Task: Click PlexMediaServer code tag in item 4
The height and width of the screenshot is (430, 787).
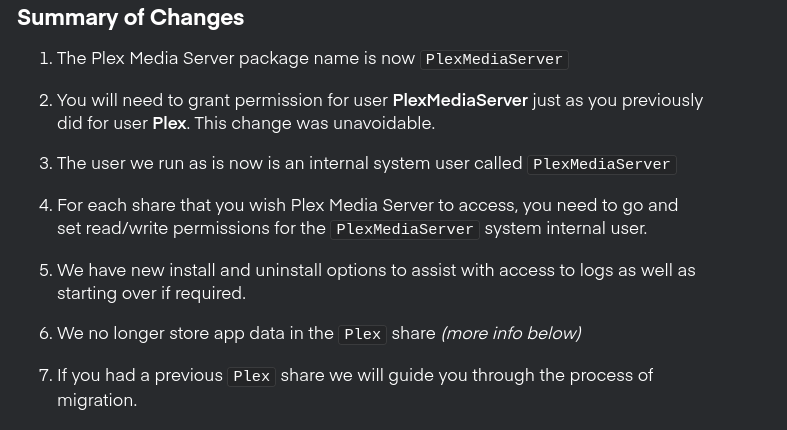Action: [x=405, y=229]
